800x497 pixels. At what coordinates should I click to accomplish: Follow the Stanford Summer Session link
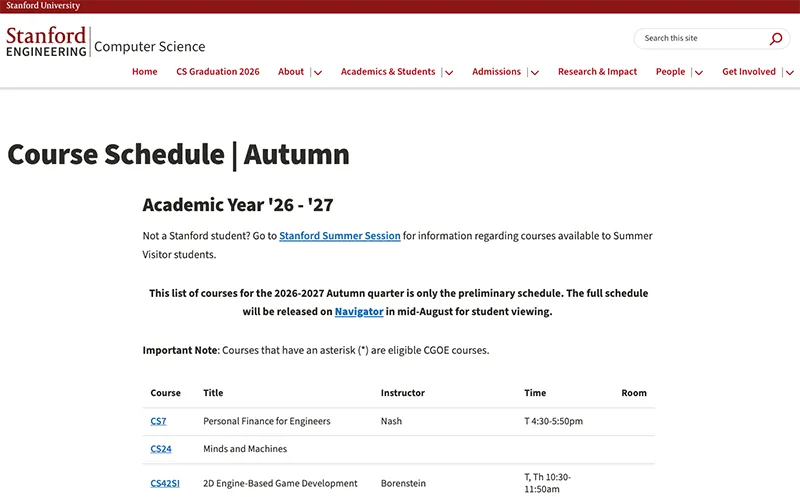point(340,236)
